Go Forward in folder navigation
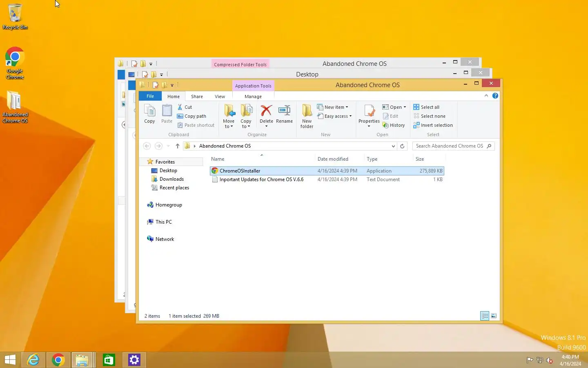Screen dimensions: 588x368 [x=158, y=146]
